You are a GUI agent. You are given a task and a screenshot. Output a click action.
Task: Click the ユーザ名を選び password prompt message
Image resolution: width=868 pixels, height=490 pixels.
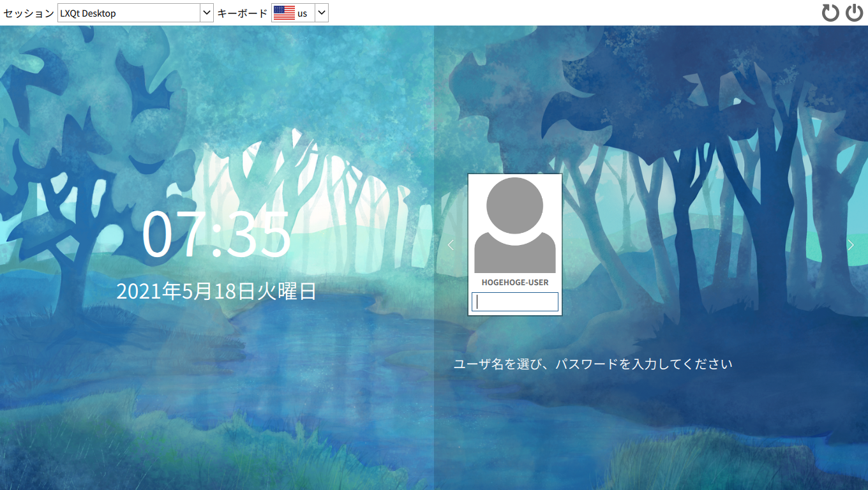(x=593, y=364)
